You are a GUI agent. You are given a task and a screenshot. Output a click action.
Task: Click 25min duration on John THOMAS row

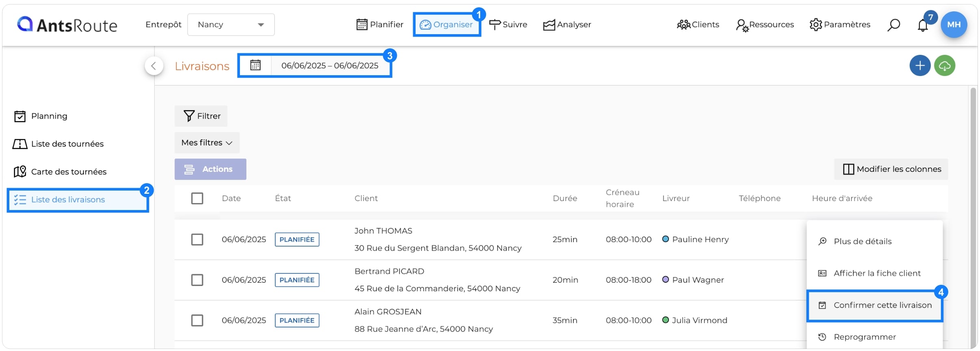(565, 239)
